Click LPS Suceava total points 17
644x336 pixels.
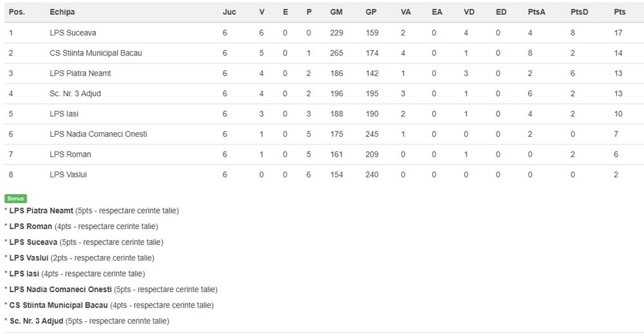click(x=618, y=33)
